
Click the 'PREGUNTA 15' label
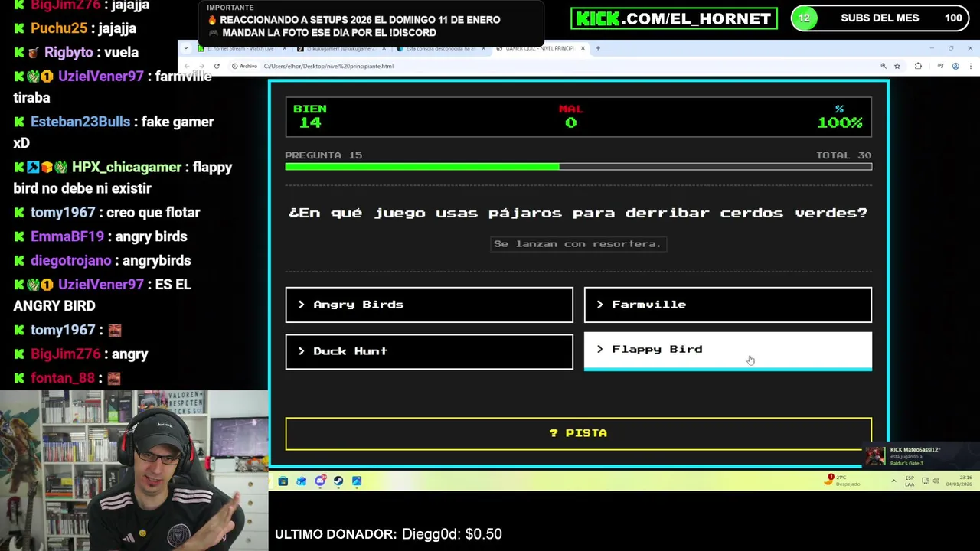tap(324, 155)
